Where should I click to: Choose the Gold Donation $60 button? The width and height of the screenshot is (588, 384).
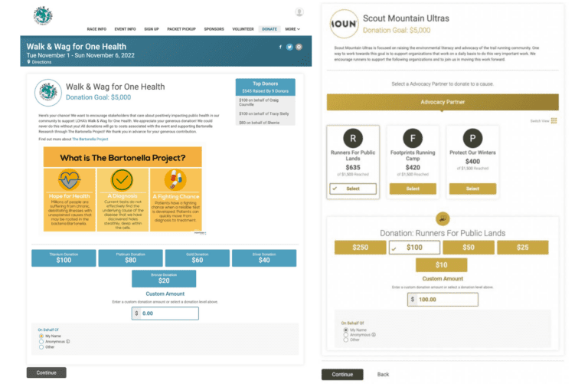tap(198, 258)
